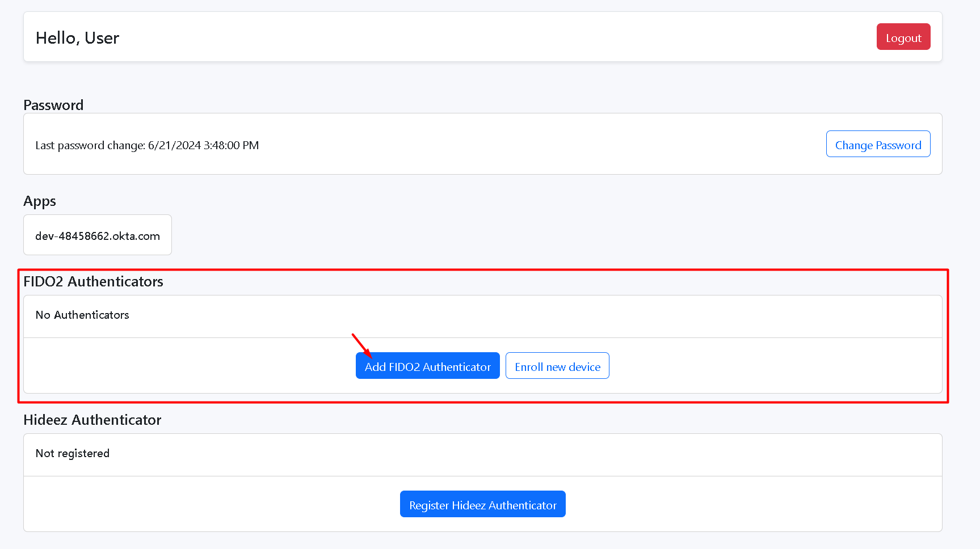Click the No Authenticators message
980x549 pixels.
[x=82, y=315]
